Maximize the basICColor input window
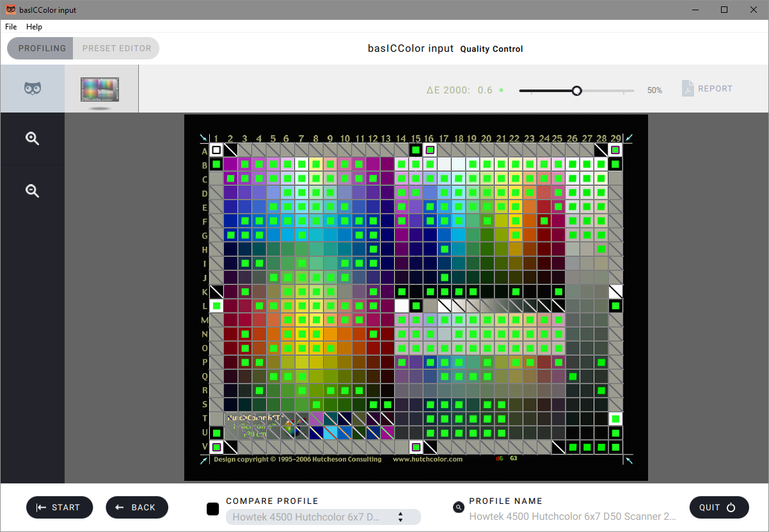The image size is (769, 532). [724, 10]
